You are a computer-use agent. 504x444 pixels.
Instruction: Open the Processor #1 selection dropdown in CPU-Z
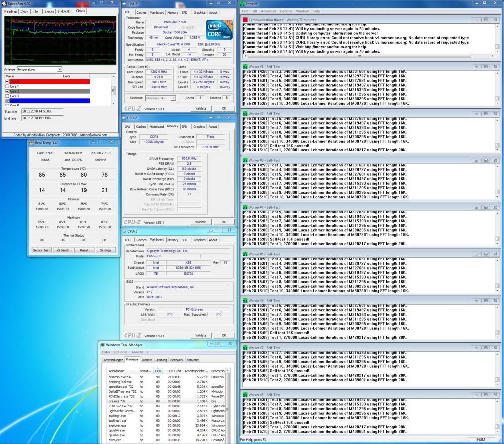pos(173,98)
